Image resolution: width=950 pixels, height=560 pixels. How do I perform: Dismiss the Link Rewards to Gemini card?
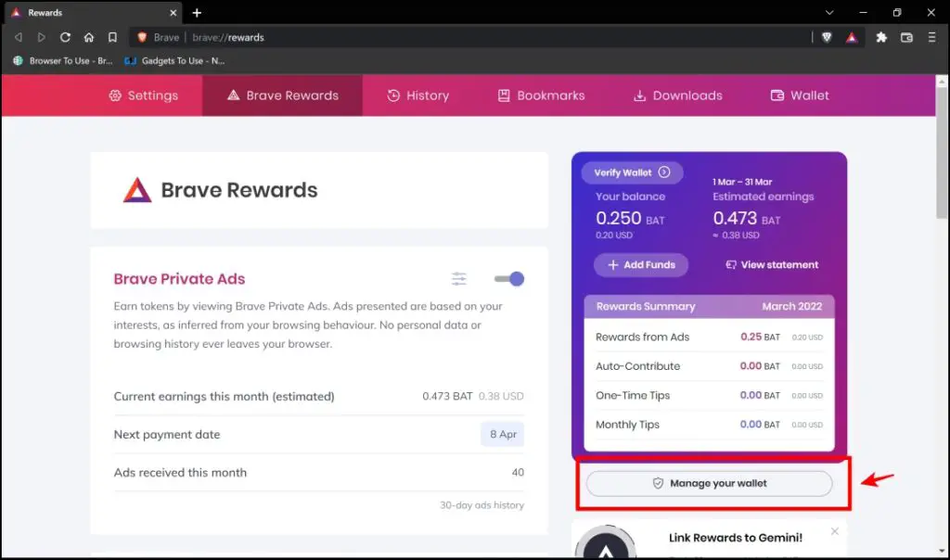click(x=835, y=531)
